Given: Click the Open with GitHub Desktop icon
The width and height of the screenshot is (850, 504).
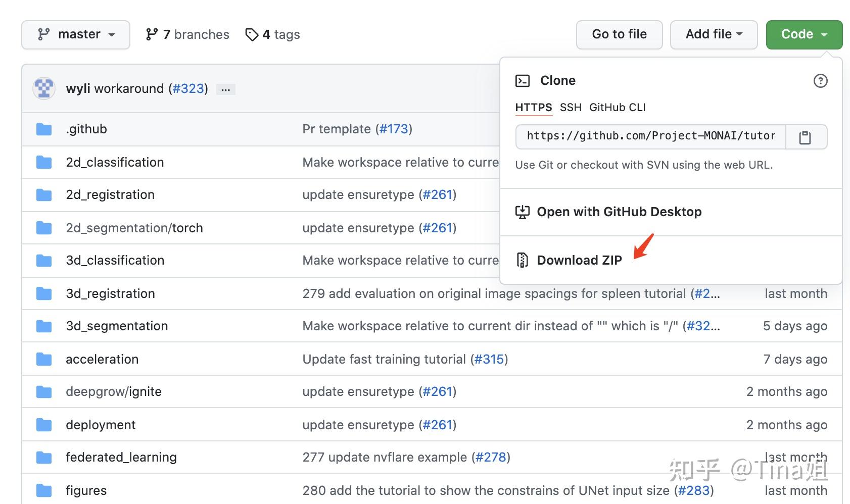Looking at the screenshot, I should (x=523, y=212).
